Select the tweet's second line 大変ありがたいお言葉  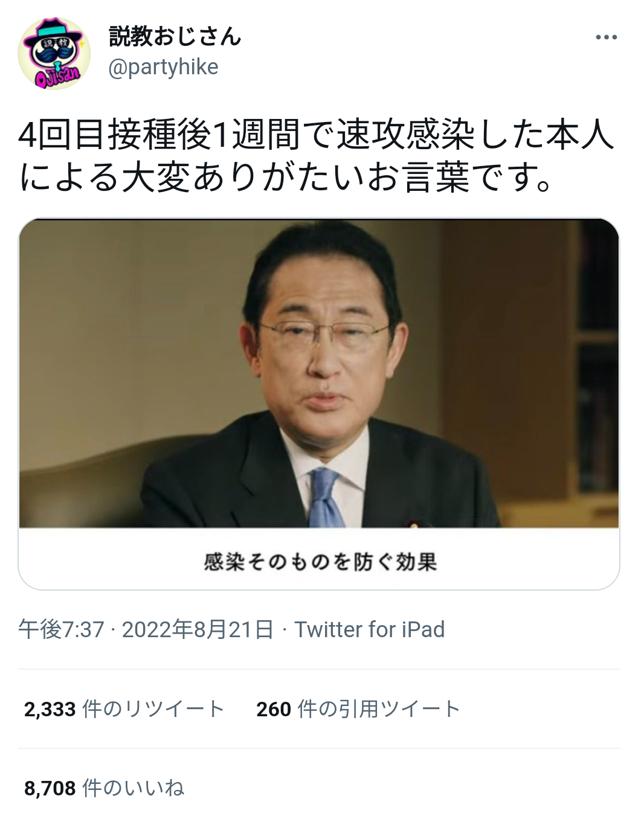click(295, 177)
